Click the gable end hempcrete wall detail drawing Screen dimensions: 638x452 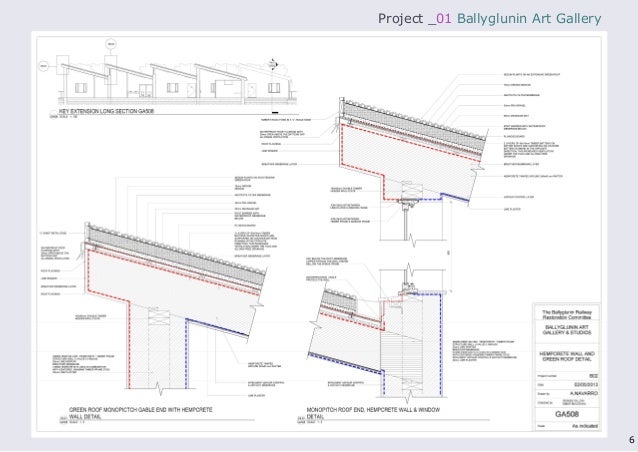(x=175, y=309)
